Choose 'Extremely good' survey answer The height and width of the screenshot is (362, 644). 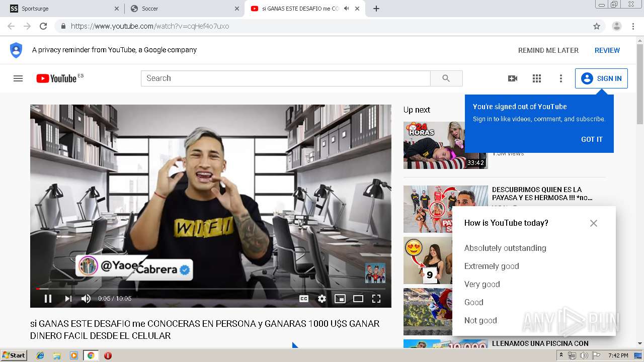[492, 266]
